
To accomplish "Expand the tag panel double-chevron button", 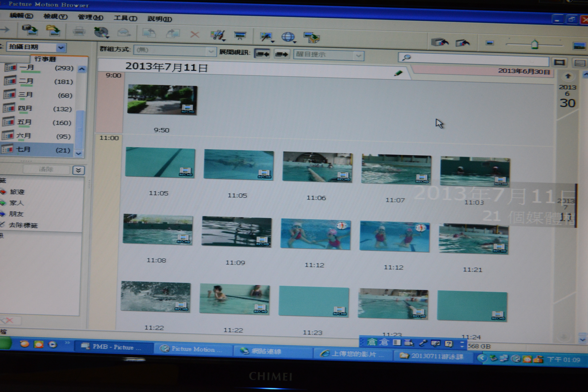I will pos(79,171).
